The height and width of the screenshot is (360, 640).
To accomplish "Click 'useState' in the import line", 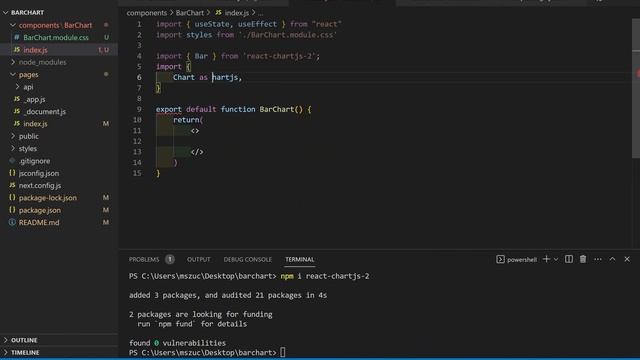I will [212, 24].
